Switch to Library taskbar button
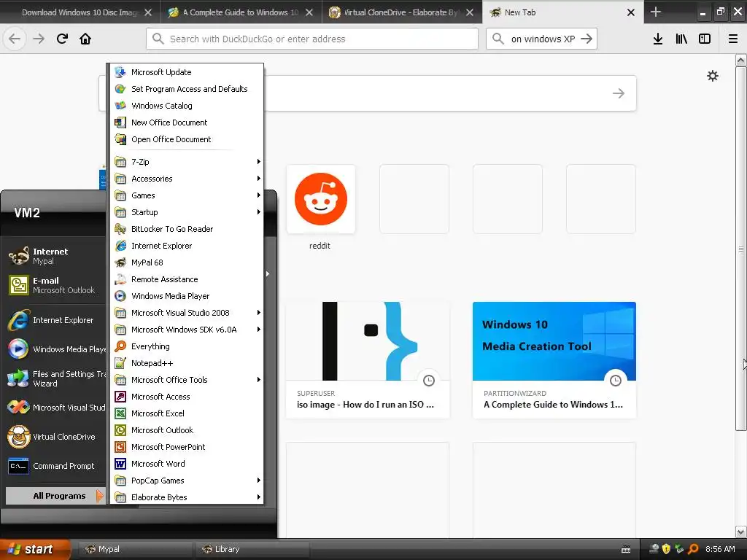This screenshot has width=747, height=560. point(252,549)
